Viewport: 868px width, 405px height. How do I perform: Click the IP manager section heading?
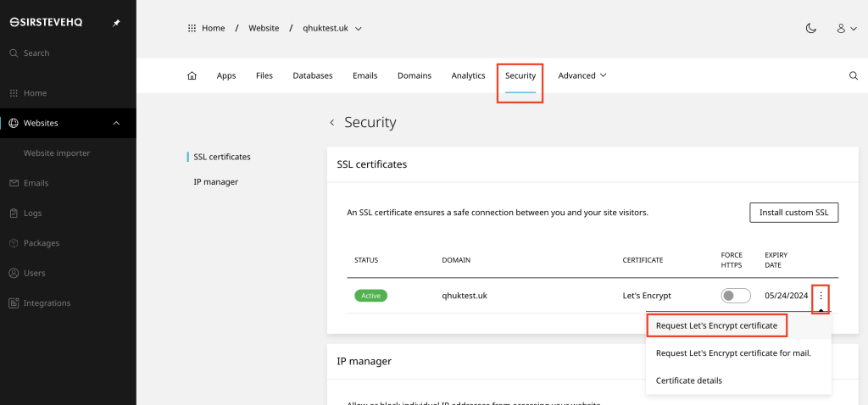(364, 361)
